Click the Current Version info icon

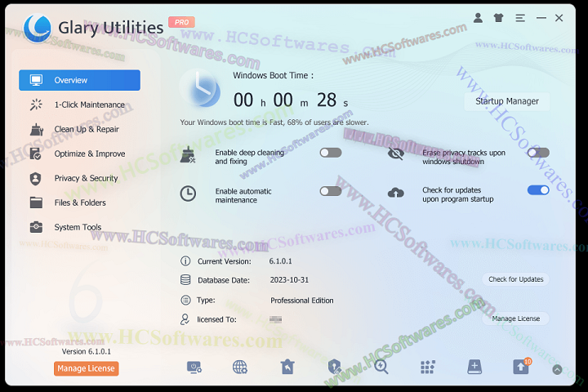185,261
